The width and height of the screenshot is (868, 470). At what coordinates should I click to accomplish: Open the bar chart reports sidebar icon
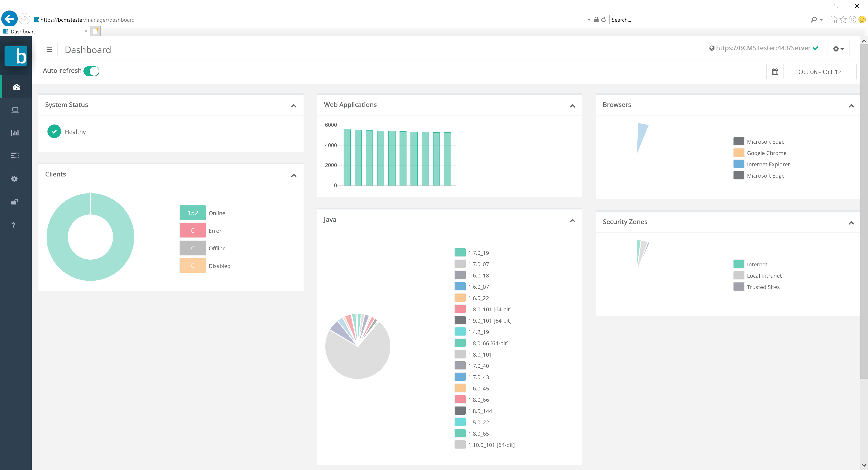point(15,133)
